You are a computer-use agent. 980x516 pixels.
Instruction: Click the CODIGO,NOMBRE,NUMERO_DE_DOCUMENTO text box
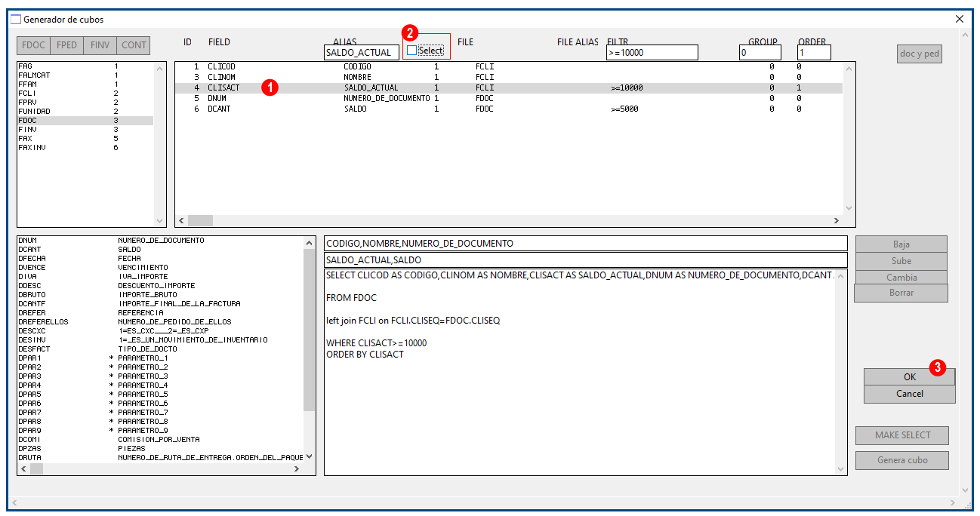[586, 244]
